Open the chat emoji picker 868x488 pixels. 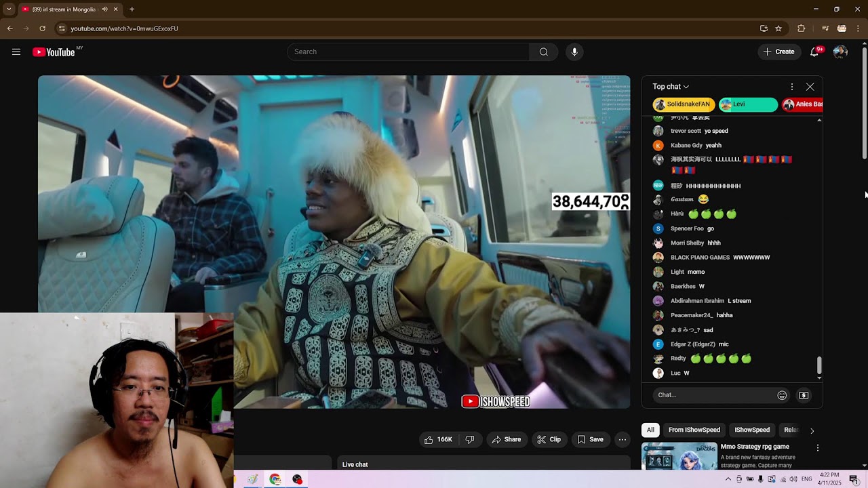click(782, 395)
